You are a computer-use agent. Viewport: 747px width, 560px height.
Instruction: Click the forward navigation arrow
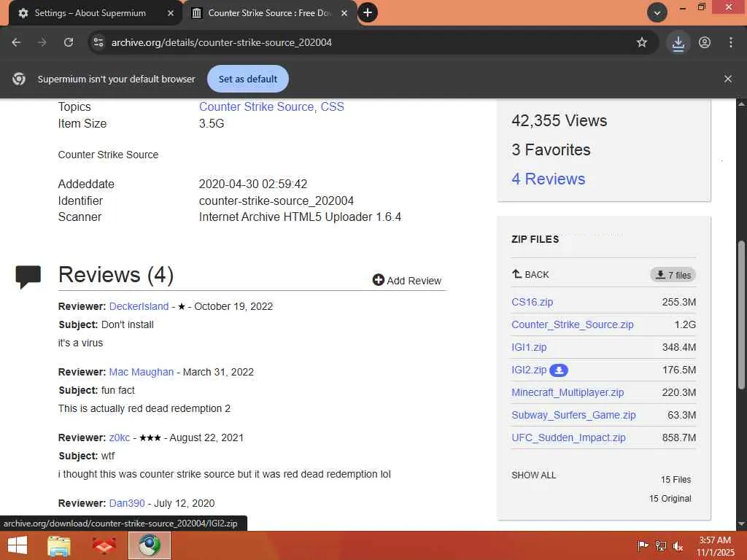point(42,42)
